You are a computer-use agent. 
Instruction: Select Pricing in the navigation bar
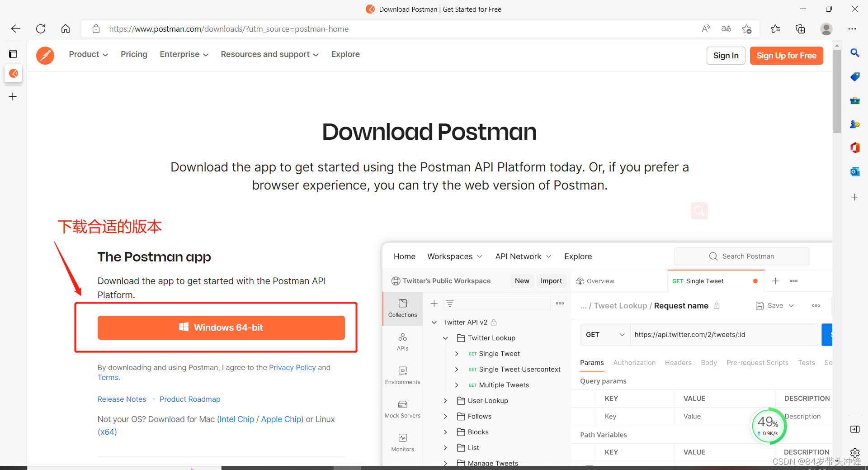pyautogui.click(x=134, y=54)
